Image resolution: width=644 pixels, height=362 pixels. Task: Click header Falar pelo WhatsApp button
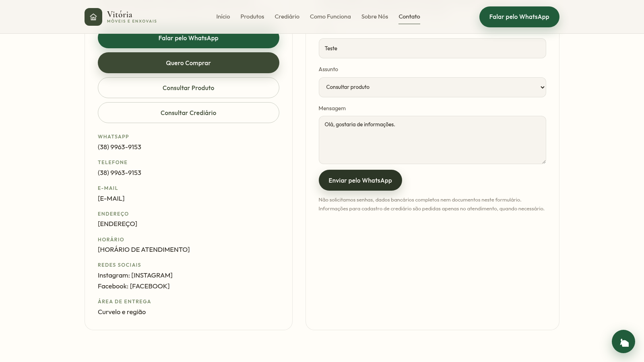(519, 17)
